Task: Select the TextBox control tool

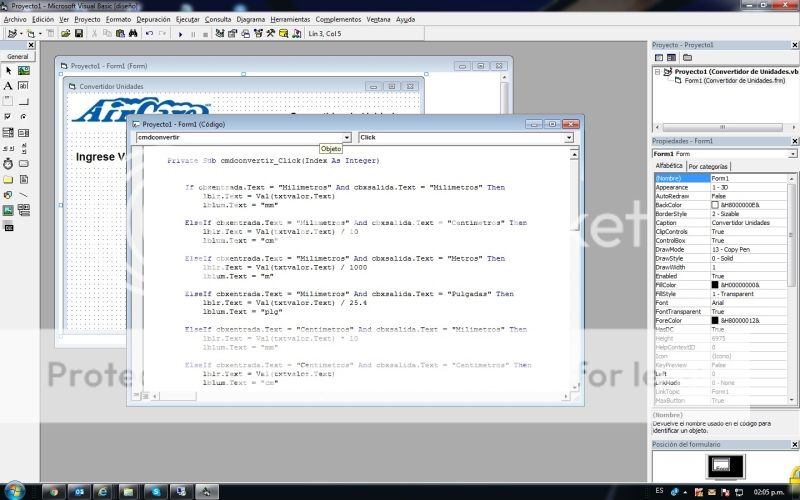Action: (x=23, y=86)
